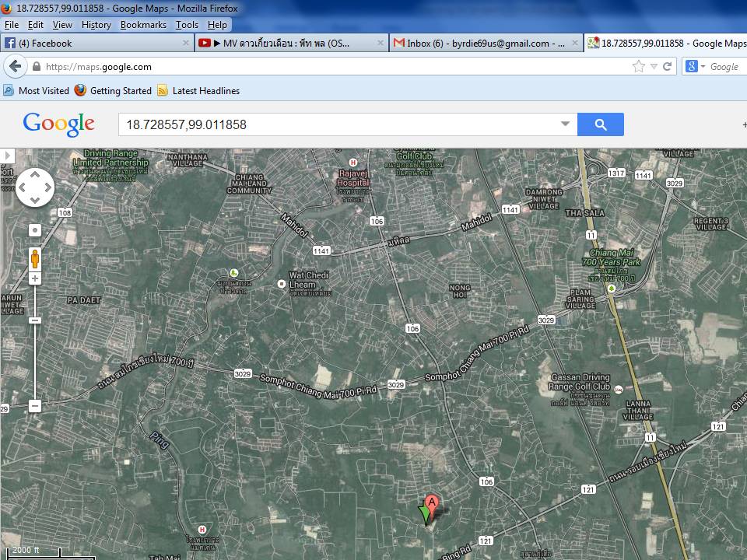Click the Chiang Mai 700 Years Park icon

pos(612,289)
